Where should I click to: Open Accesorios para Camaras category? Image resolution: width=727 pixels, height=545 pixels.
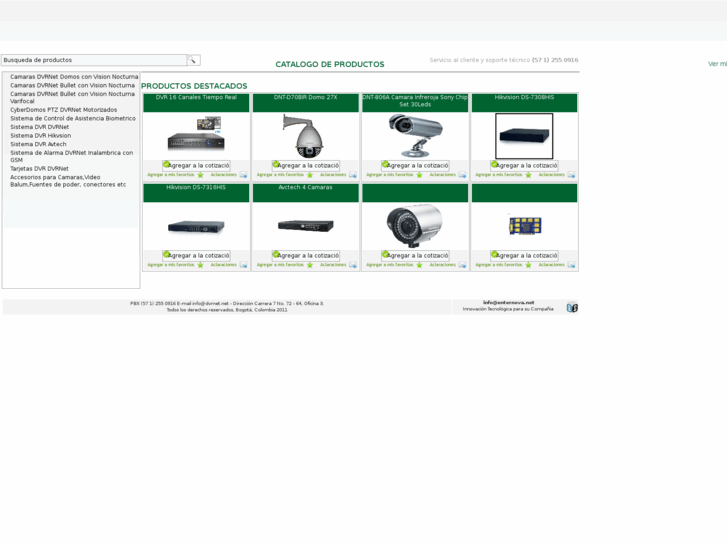click(68, 181)
